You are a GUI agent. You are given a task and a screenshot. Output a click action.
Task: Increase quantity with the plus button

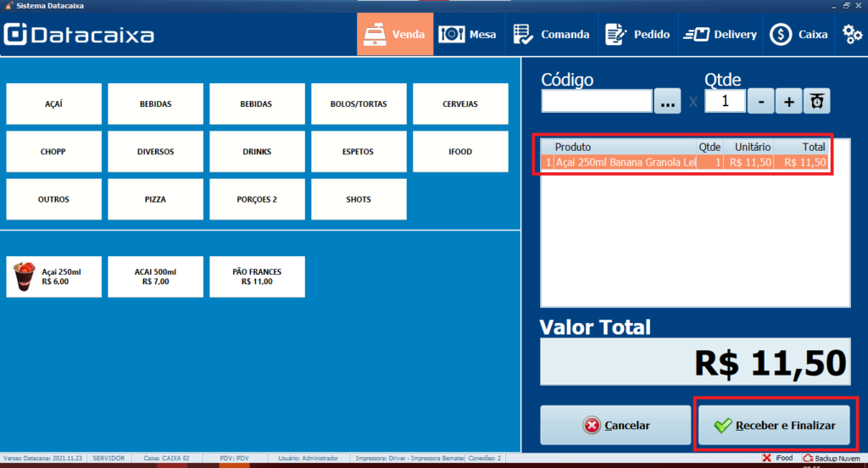(789, 102)
